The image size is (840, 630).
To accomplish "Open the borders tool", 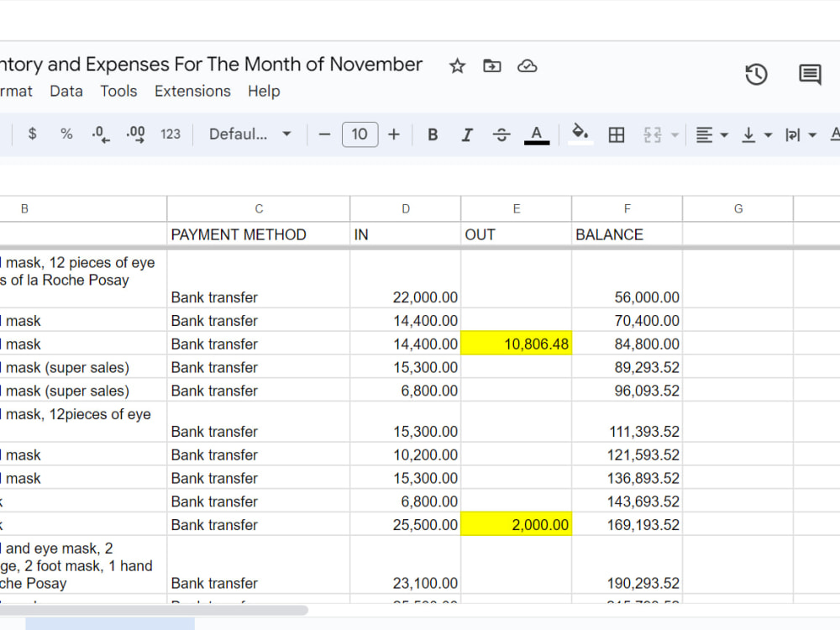I will pyautogui.click(x=617, y=134).
